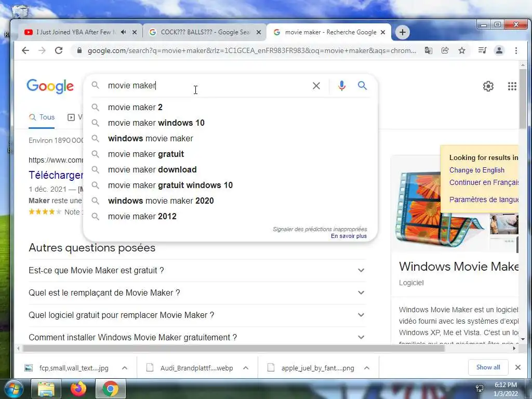
Task: Choose suggestion 'windows movie maker 2020'
Action: 230,201
